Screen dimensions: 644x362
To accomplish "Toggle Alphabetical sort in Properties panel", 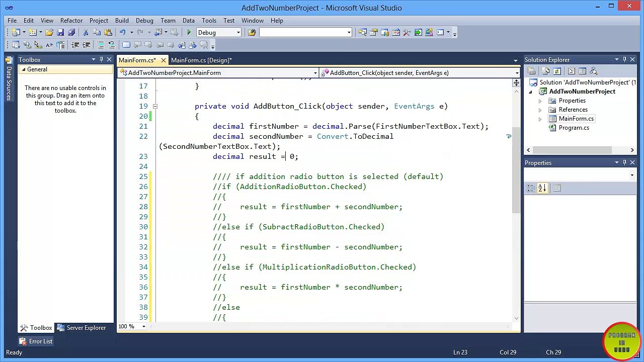I will click(x=542, y=188).
